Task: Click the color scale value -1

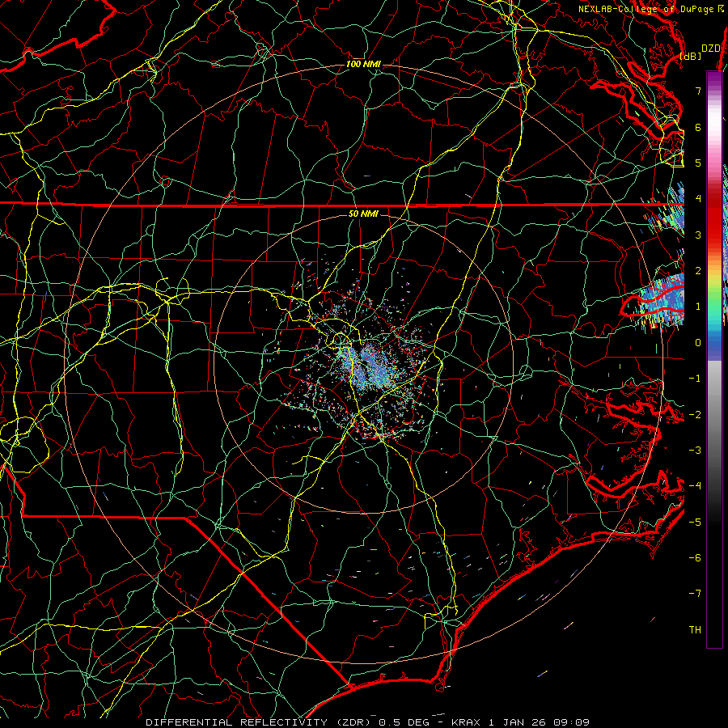Action: (x=695, y=379)
